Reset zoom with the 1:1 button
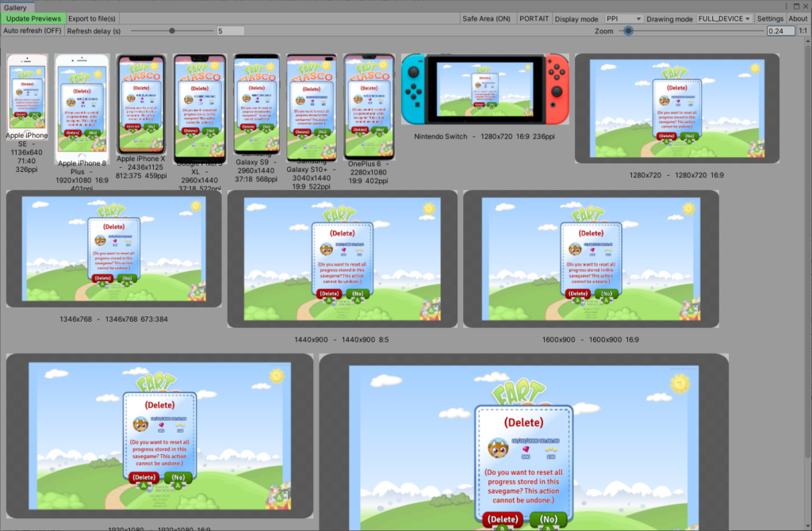The width and height of the screenshot is (812, 531). pyautogui.click(x=802, y=31)
